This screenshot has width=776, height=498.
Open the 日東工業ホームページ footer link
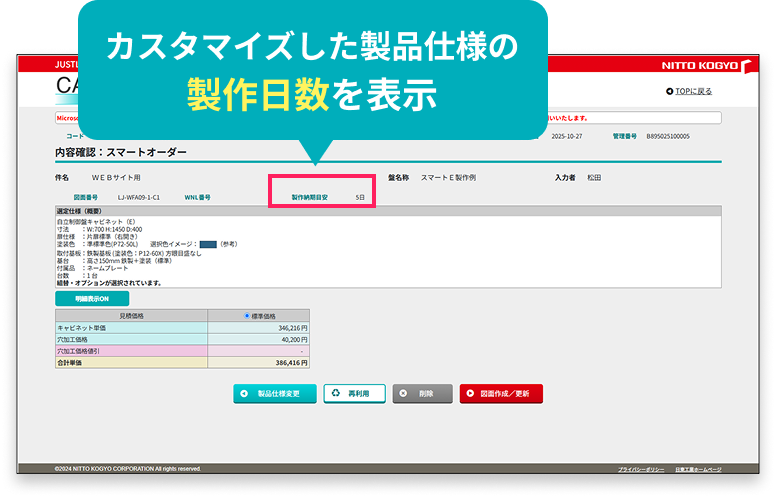click(698, 469)
